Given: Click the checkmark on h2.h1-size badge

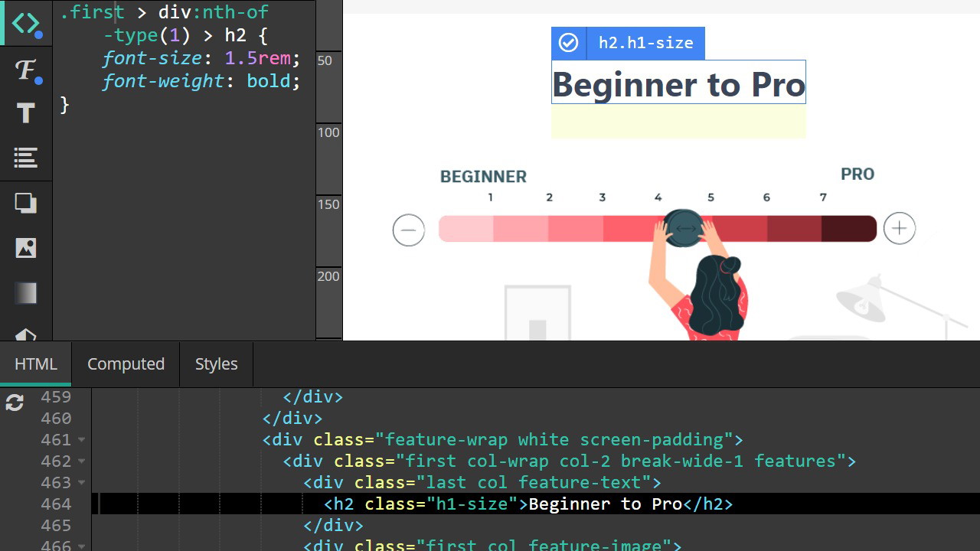Looking at the screenshot, I should 568,43.
